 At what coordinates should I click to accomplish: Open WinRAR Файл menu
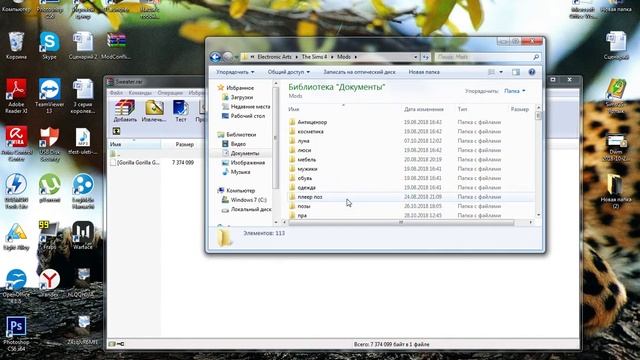tap(116, 93)
